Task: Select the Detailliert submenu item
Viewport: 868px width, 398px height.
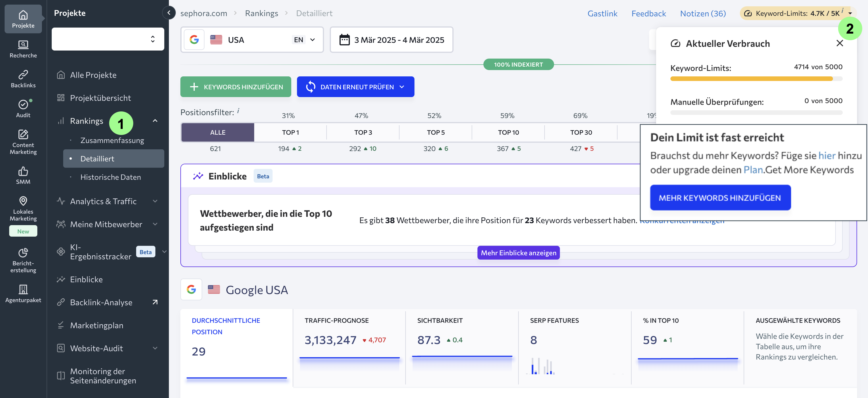Action: click(x=113, y=159)
